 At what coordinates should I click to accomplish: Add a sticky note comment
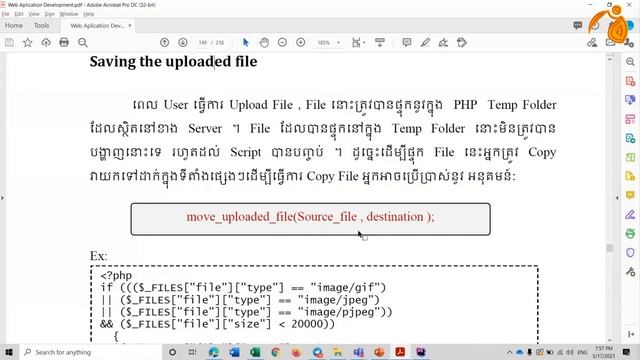point(407,42)
